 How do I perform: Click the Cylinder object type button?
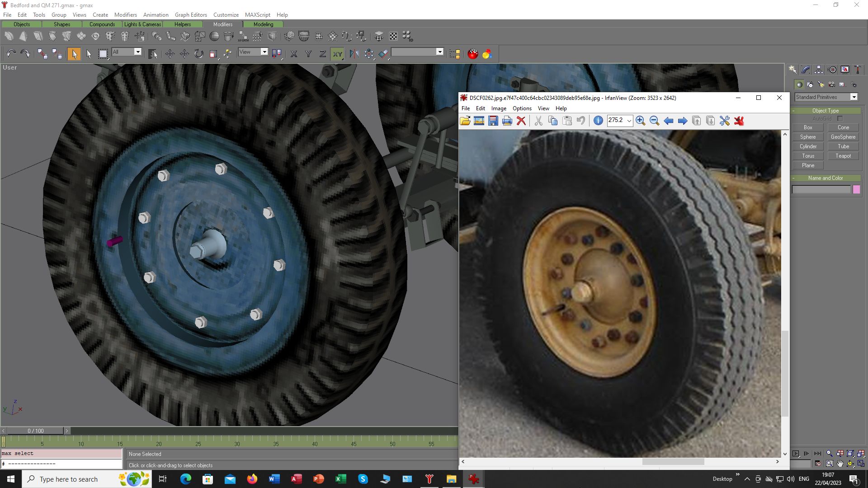808,146
